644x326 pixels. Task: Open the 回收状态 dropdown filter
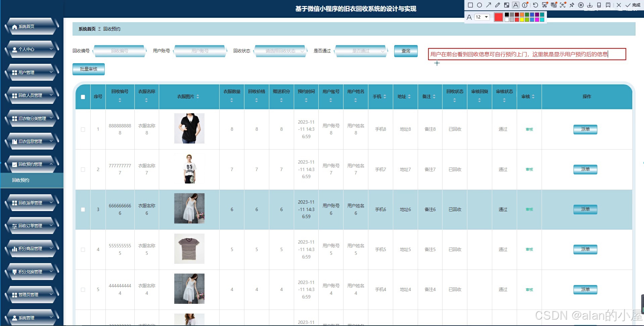280,51
